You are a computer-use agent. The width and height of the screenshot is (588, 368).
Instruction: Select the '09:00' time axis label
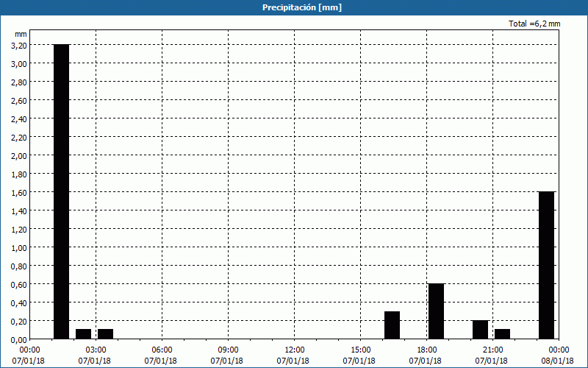[x=228, y=350]
